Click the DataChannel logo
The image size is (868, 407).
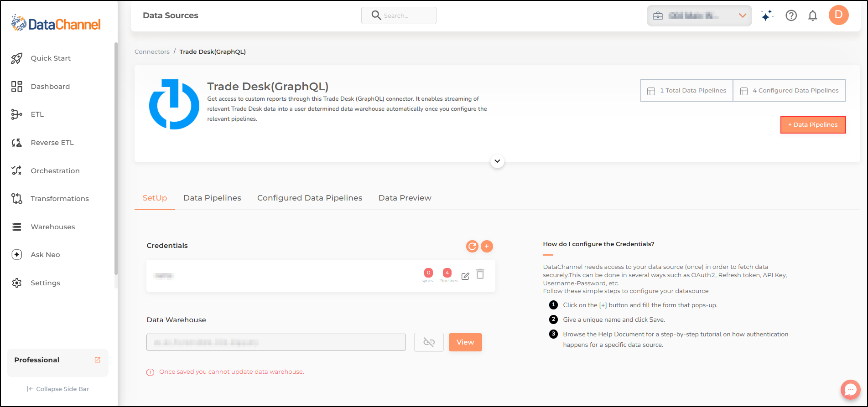[x=56, y=23]
